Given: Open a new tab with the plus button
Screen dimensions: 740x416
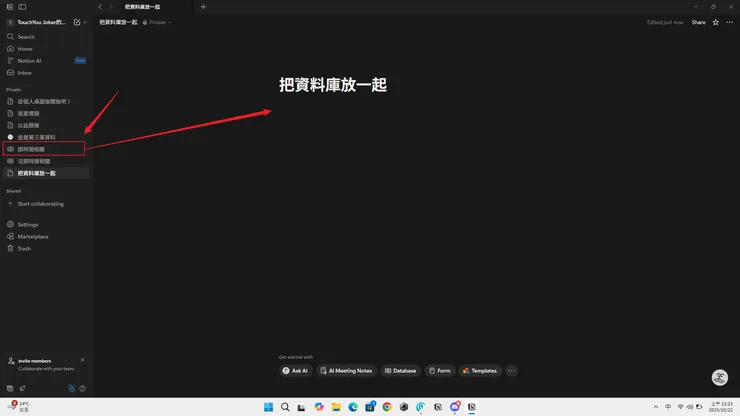Looking at the screenshot, I should 203,7.
